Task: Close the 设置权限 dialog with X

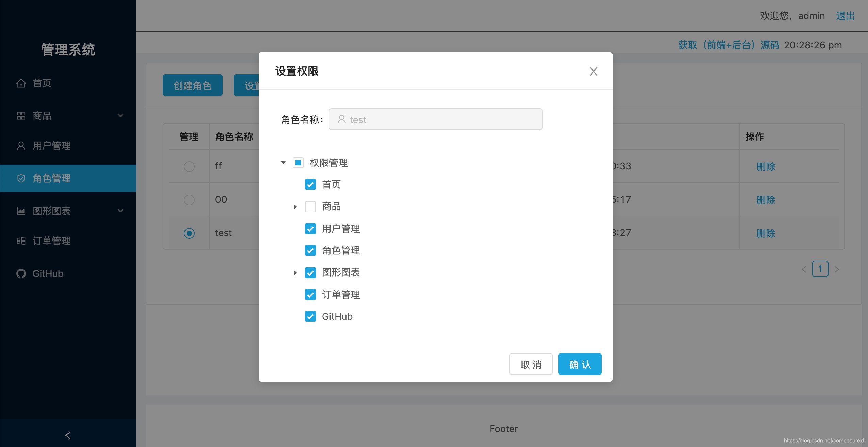Action: (593, 71)
